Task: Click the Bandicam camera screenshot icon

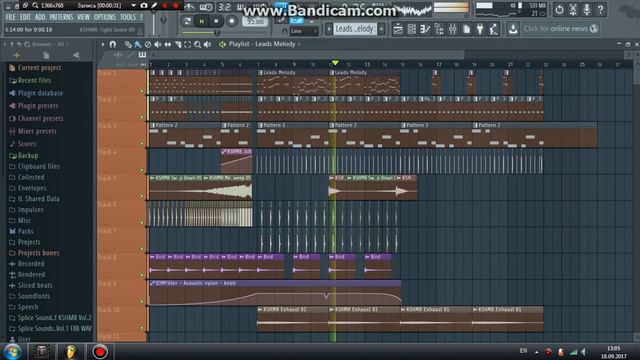Action: [144, 5]
